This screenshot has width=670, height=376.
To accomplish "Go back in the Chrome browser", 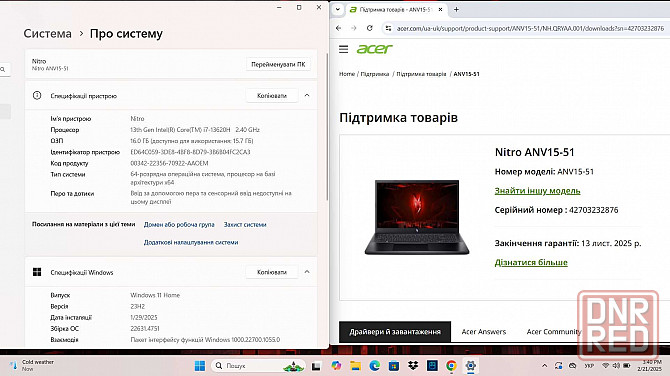I will [338, 28].
